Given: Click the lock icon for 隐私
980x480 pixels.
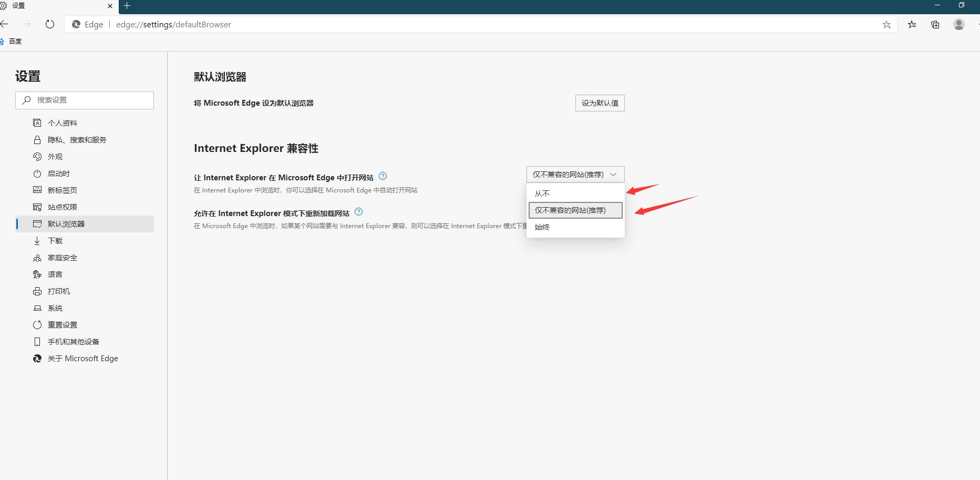Looking at the screenshot, I should coord(37,140).
